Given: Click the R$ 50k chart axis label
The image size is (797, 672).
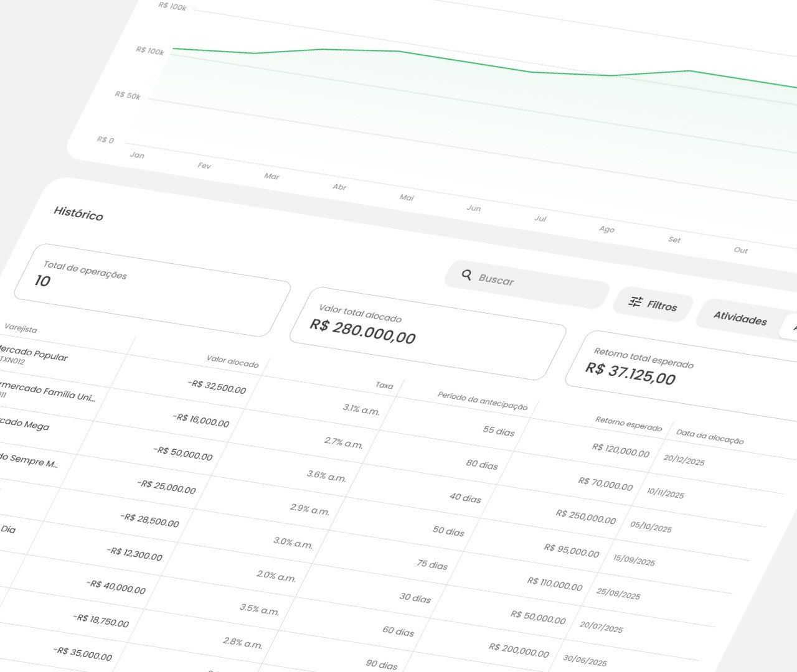Looking at the screenshot, I should coord(128,95).
